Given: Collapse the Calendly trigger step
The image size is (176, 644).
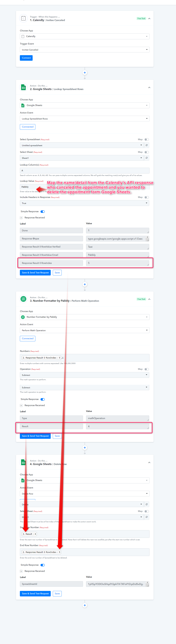Looking at the screenshot, I should [149, 18].
